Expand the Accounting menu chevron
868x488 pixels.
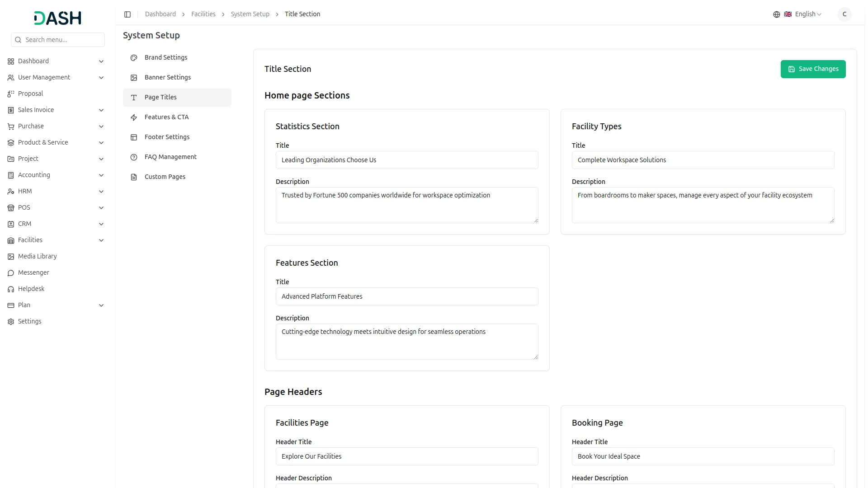101,175
